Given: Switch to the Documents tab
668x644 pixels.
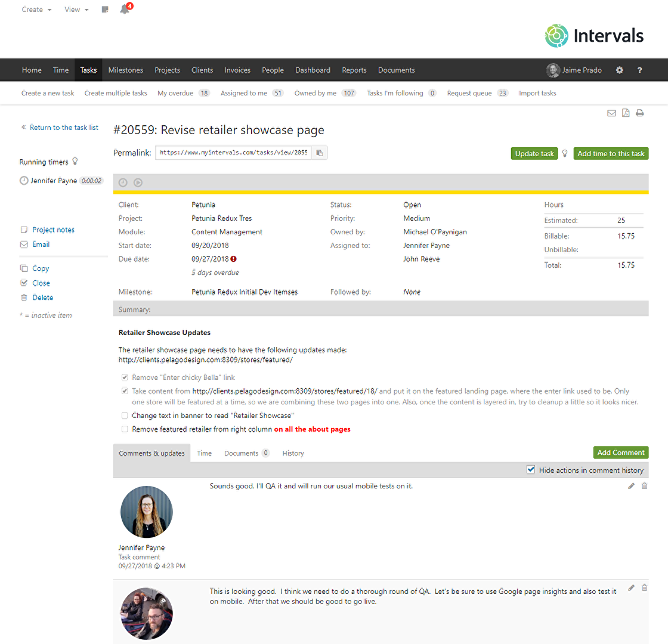Looking at the screenshot, I should [247, 453].
